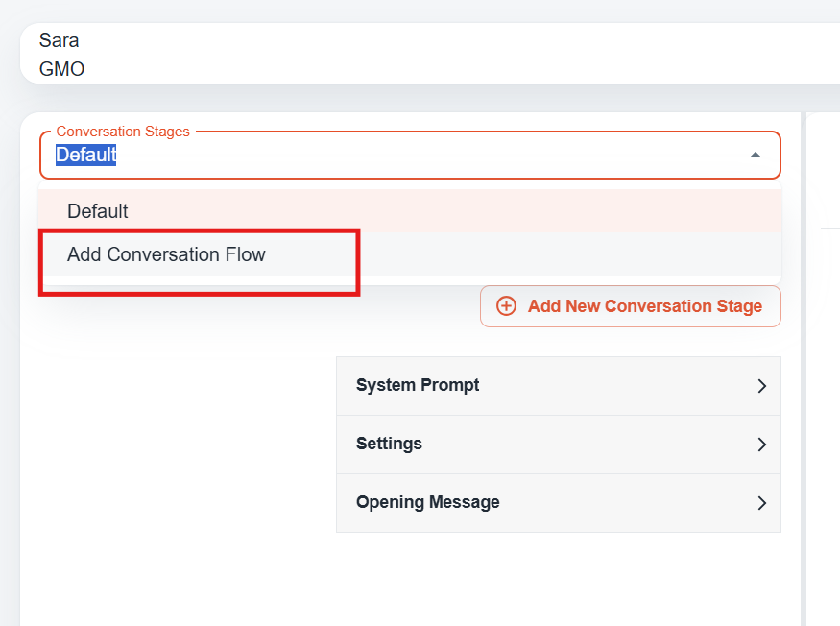Click the Settings row chevron arrow
Viewport: 840px width, 626px height.
(x=762, y=445)
